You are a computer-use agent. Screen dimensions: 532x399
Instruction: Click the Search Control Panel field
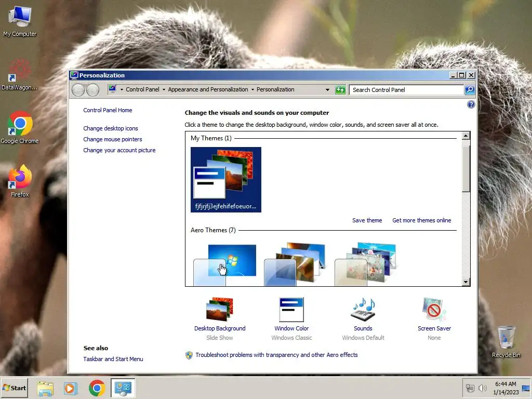coord(406,90)
